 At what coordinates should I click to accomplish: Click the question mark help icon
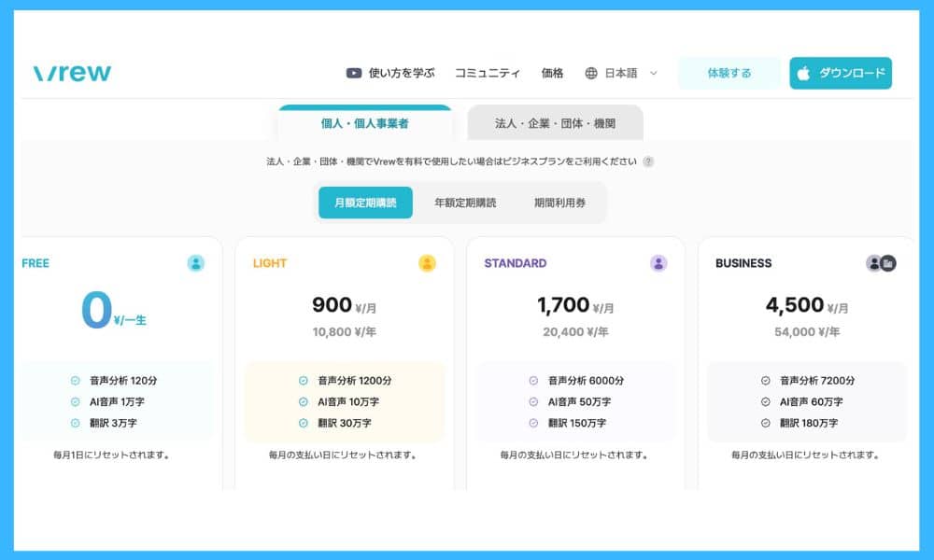pos(648,161)
